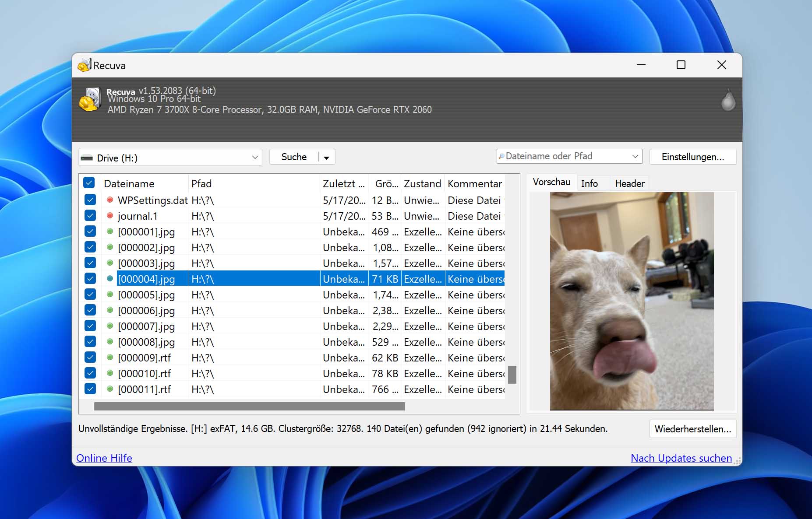Click the status dot of [000004].jpg
This screenshot has height=519, width=812.
pos(110,279)
